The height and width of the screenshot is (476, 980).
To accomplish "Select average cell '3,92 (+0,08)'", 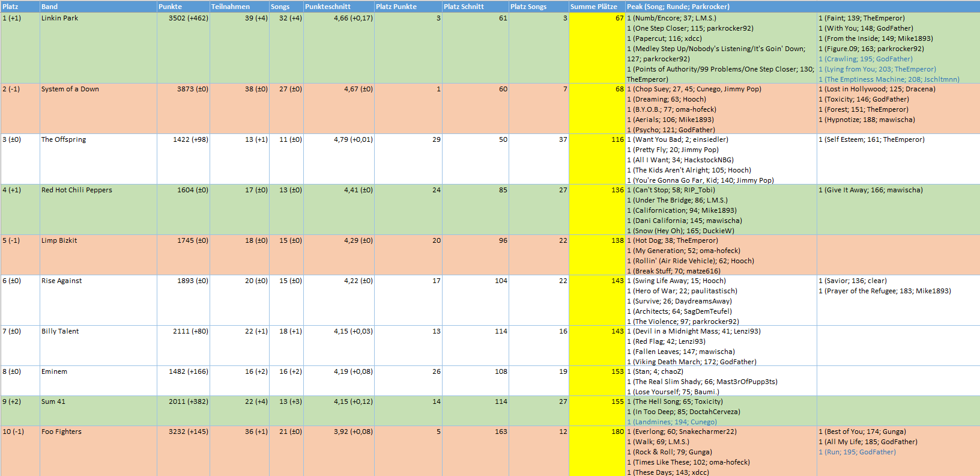I will coord(339,451).
